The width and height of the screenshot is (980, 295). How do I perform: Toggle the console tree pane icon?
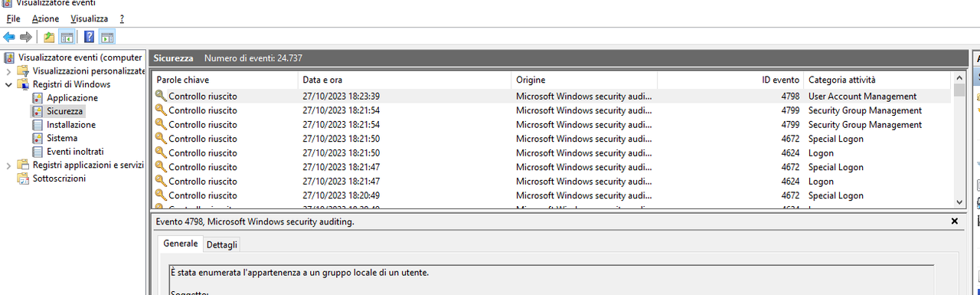pos(67,37)
